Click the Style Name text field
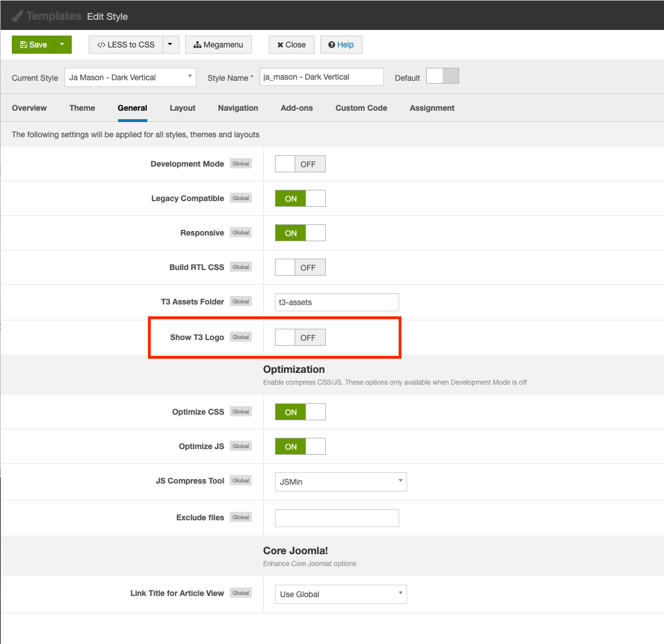This screenshot has width=664, height=644. point(321,77)
